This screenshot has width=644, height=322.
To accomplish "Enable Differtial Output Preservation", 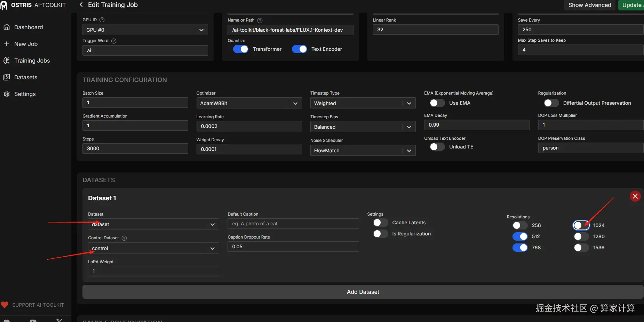I will tap(551, 103).
